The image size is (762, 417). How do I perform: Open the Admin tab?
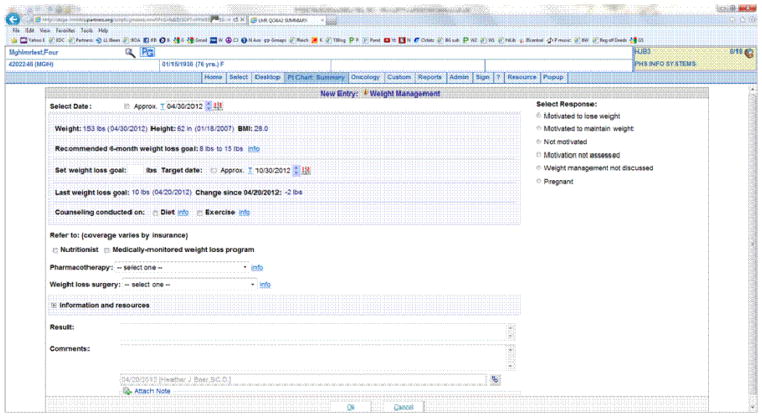point(459,77)
